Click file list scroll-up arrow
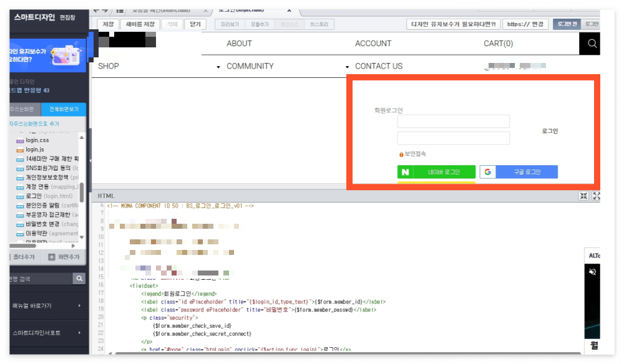The width and height of the screenshot is (624, 364). tap(82, 138)
